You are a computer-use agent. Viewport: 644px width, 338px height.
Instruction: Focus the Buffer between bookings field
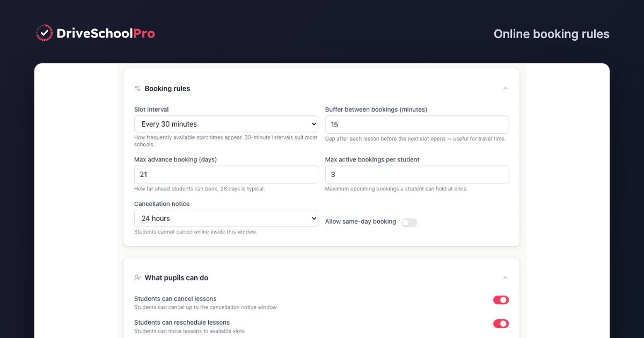click(x=417, y=124)
